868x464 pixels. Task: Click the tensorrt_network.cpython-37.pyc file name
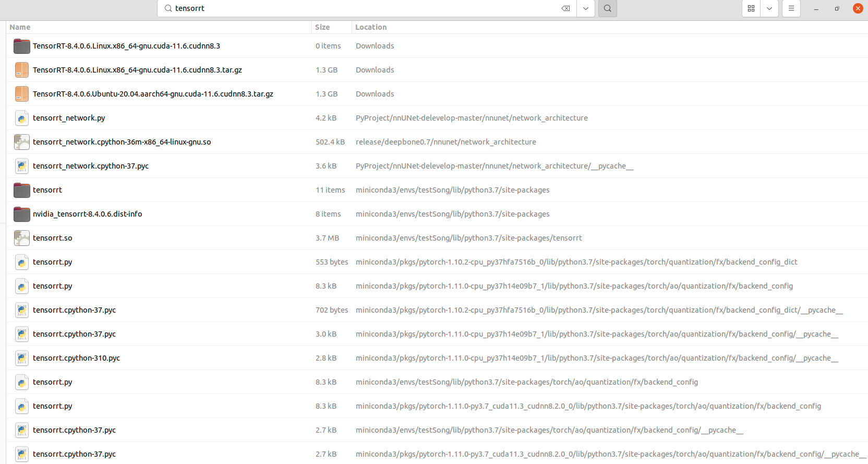pyautogui.click(x=91, y=166)
